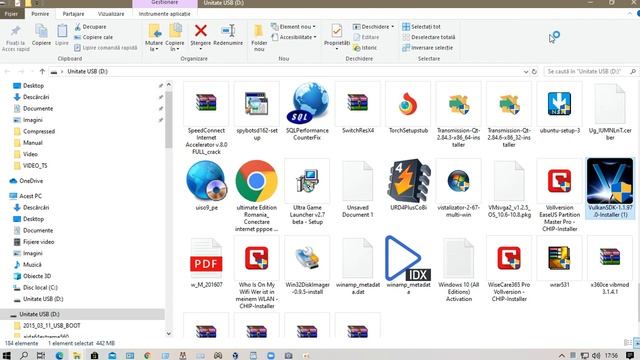Select the Unsaved Document 1 file
Image resolution: width=640 pixels, height=360 pixels.
[358, 181]
